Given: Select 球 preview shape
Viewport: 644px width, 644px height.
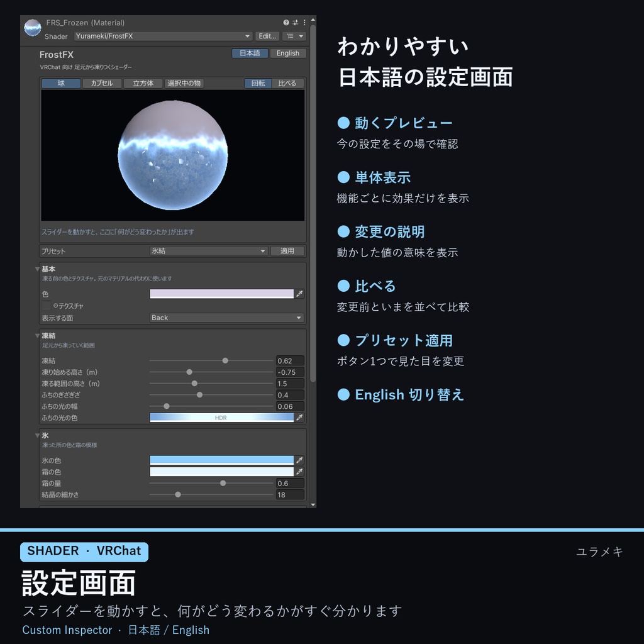Looking at the screenshot, I should pyautogui.click(x=61, y=84).
